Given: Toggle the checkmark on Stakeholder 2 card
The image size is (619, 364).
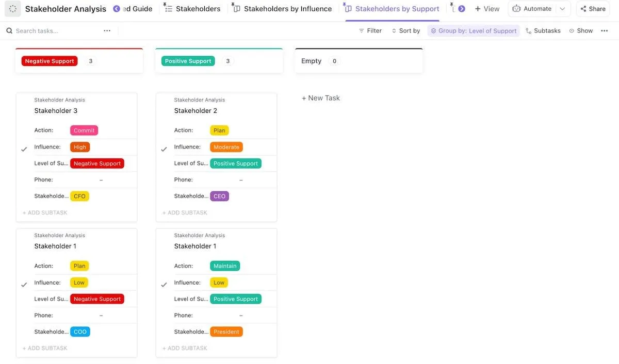Looking at the screenshot, I should click(164, 150).
